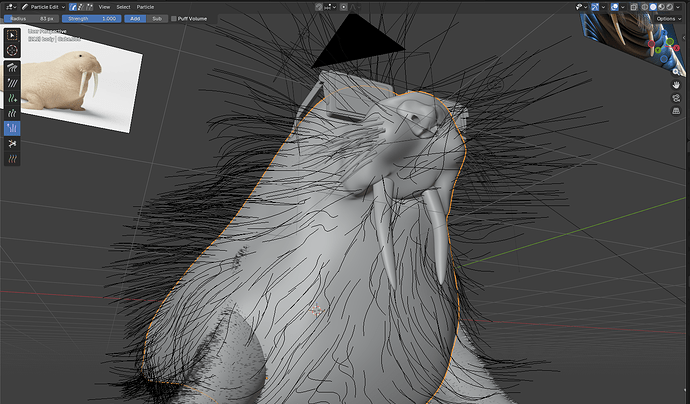Toggle X-ray view
690x404 pixels.
point(634,7)
